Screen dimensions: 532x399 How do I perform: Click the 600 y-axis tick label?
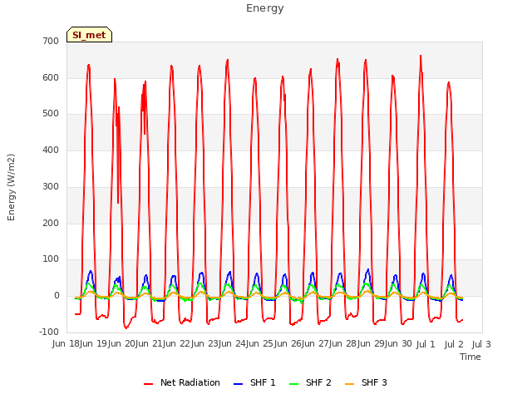click(51, 77)
